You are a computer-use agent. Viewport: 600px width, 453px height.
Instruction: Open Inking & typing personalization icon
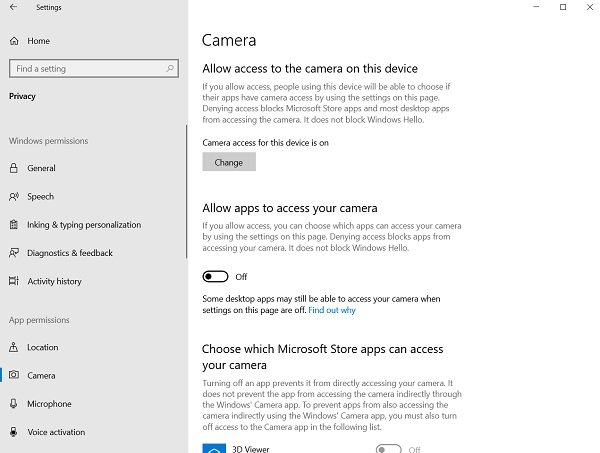(14, 225)
